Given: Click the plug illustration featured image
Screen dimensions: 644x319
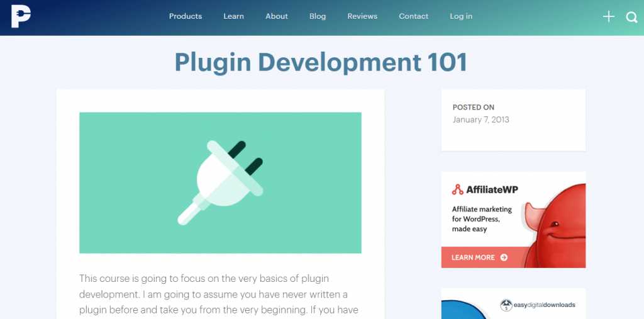Looking at the screenshot, I should pyautogui.click(x=220, y=182).
